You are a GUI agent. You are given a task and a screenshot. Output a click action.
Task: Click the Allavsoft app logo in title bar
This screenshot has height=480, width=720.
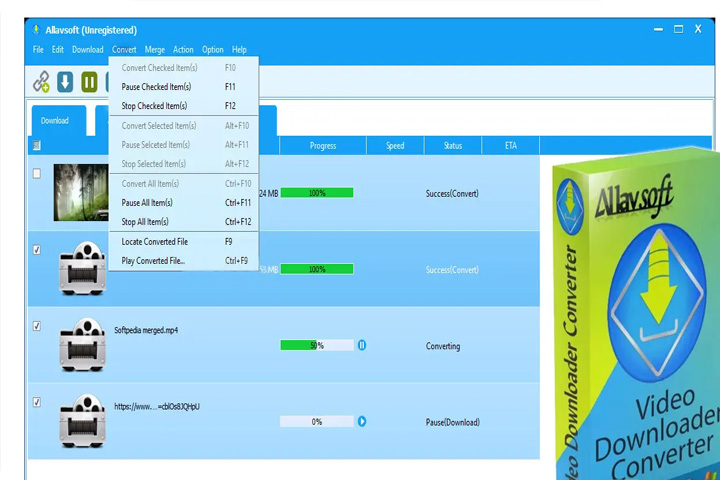[36, 30]
